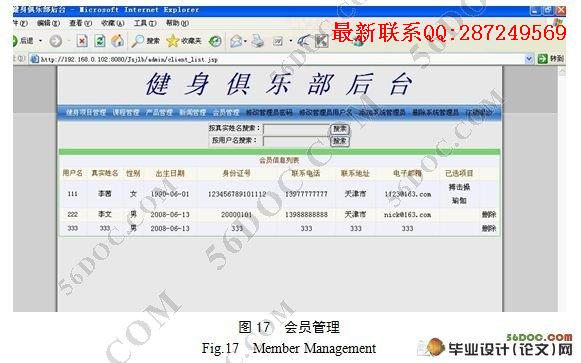Click the Refresh page icon
The height and width of the screenshot is (363, 581).
click(100, 41)
